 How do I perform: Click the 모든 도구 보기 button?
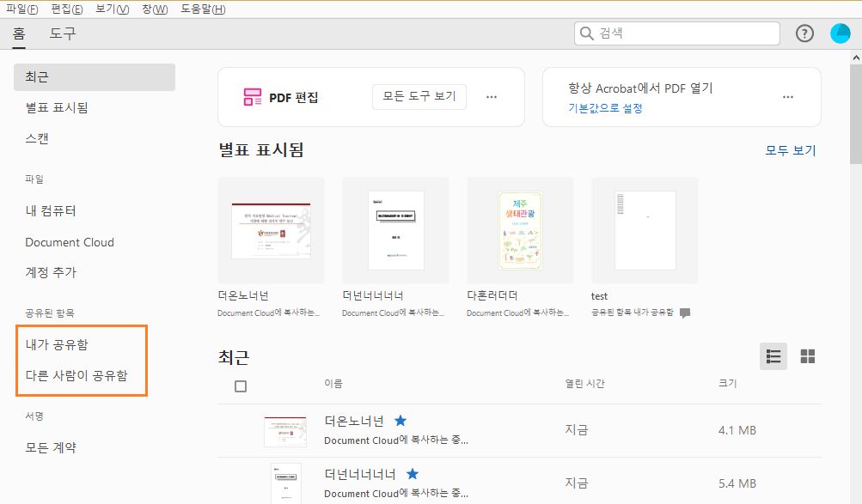click(x=419, y=96)
